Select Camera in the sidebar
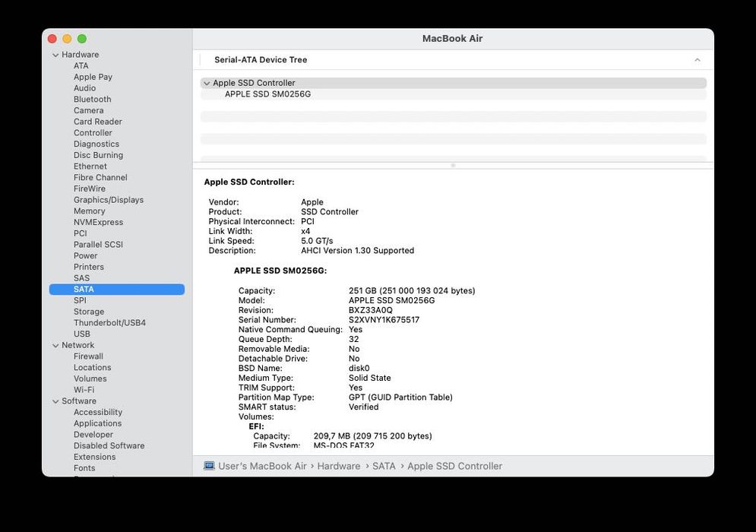 88,110
